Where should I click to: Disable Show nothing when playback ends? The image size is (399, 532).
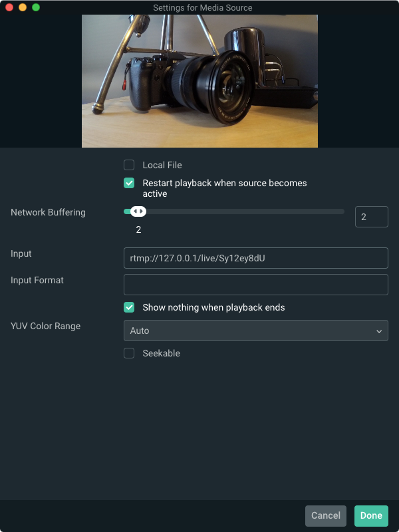click(x=129, y=307)
